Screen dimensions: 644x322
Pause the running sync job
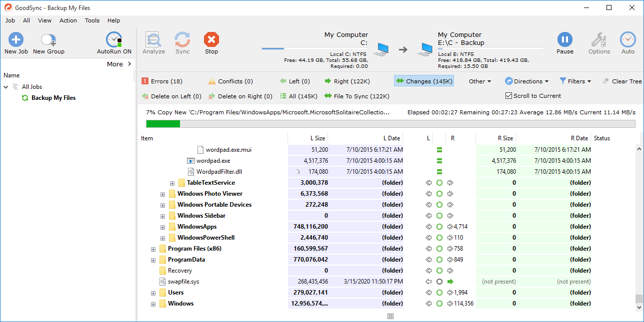(x=564, y=40)
